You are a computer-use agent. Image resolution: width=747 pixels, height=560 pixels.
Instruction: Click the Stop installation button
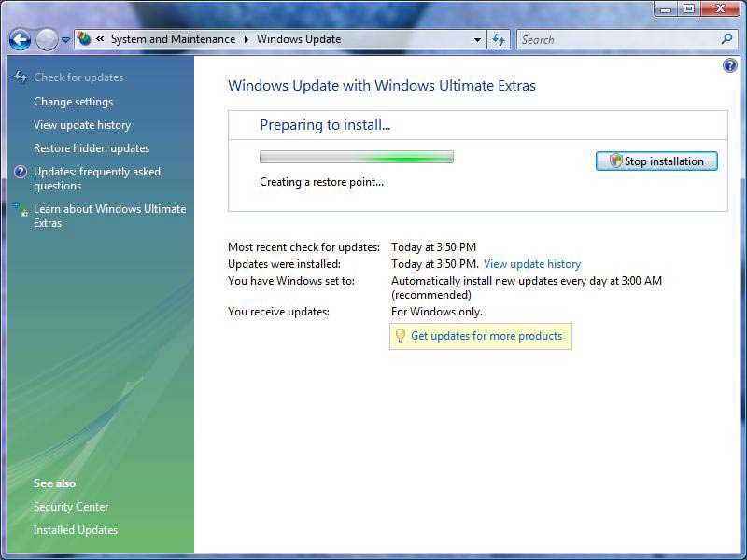(x=656, y=161)
